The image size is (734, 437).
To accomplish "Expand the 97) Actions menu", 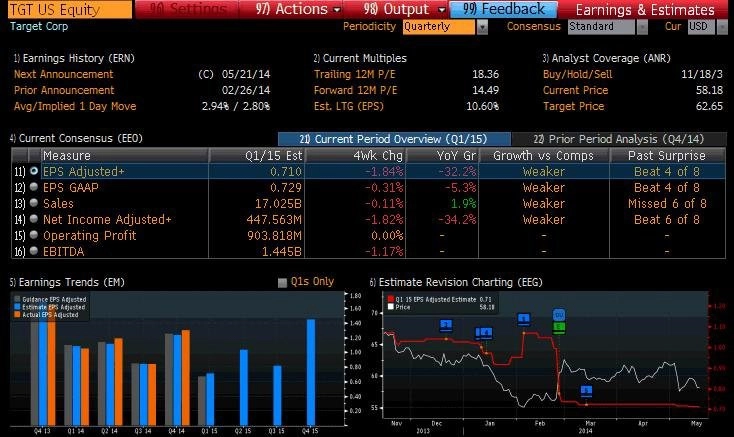I will [x=298, y=9].
